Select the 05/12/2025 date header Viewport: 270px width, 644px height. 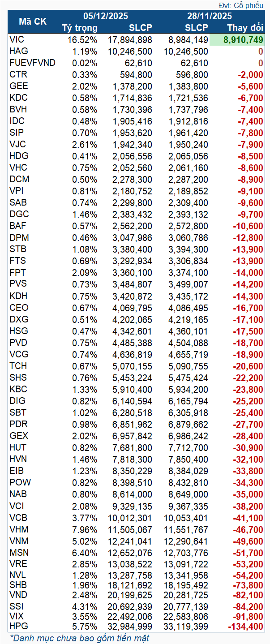[106, 16]
